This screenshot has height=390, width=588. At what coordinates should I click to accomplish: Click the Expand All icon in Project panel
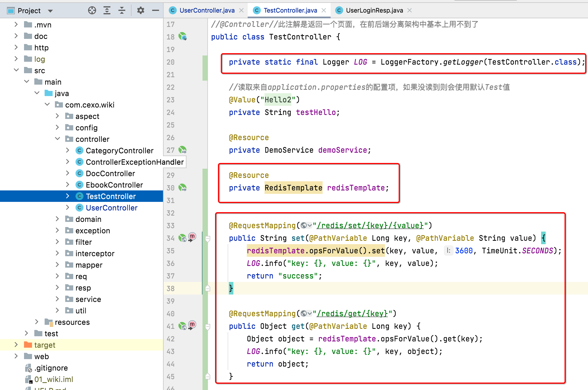click(x=107, y=11)
